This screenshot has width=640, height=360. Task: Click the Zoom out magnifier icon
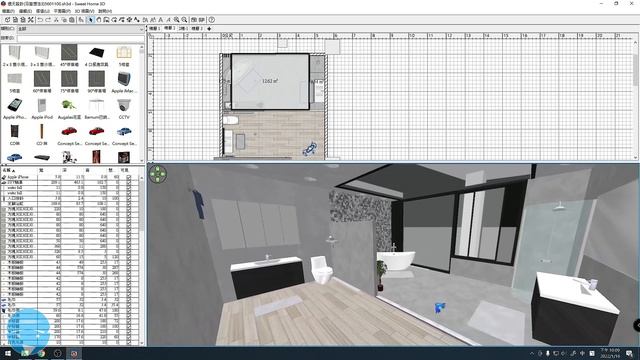pyautogui.click(x=184, y=20)
